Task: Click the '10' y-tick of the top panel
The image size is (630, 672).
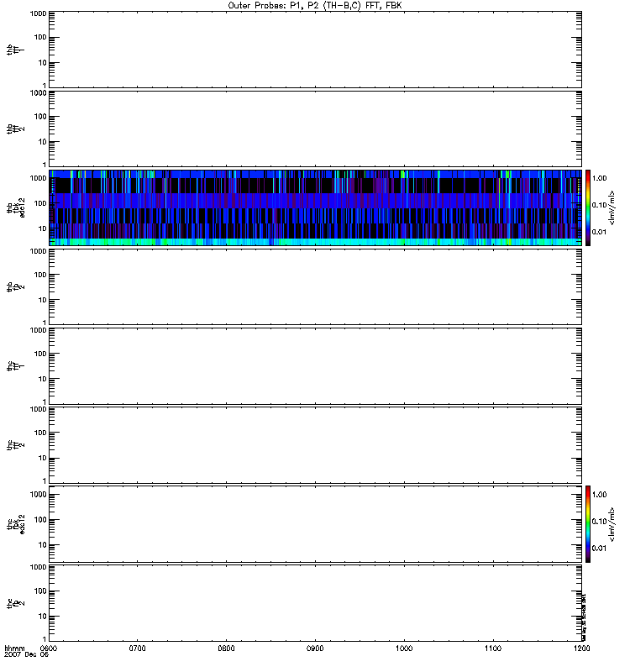Action: pyautogui.click(x=43, y=62)
